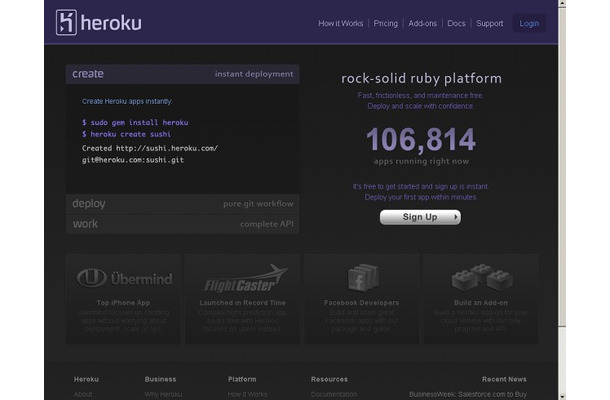Open footer How it Works under Platform
The width and height of the screenshot is (610, 400).
[x=247, y=395]
